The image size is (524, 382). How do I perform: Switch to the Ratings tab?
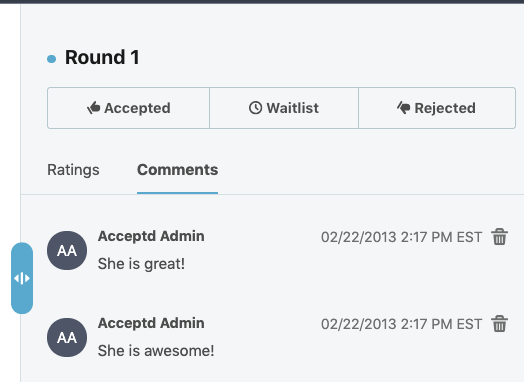73,170
